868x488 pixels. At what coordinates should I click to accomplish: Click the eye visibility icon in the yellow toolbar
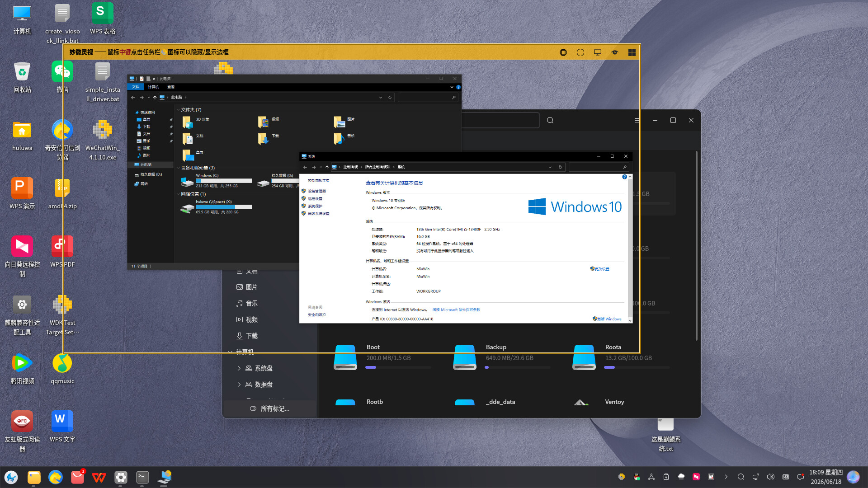click(615, 52)
